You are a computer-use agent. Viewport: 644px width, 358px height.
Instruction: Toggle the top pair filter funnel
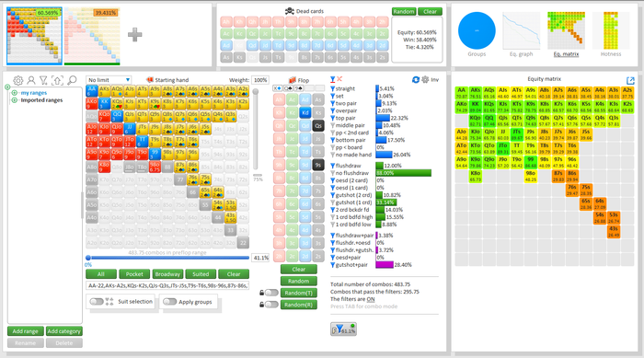(x=333, y=118)
